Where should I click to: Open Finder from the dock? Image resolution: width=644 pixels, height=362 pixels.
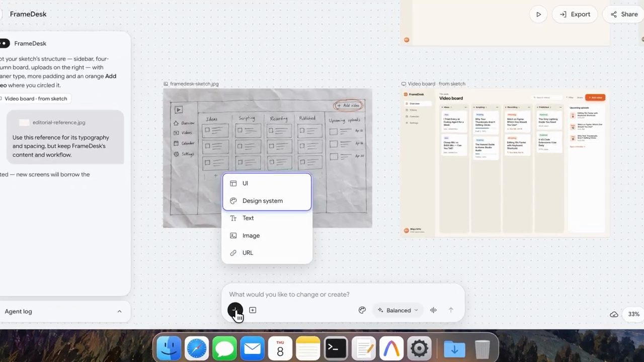coord(169,348)
